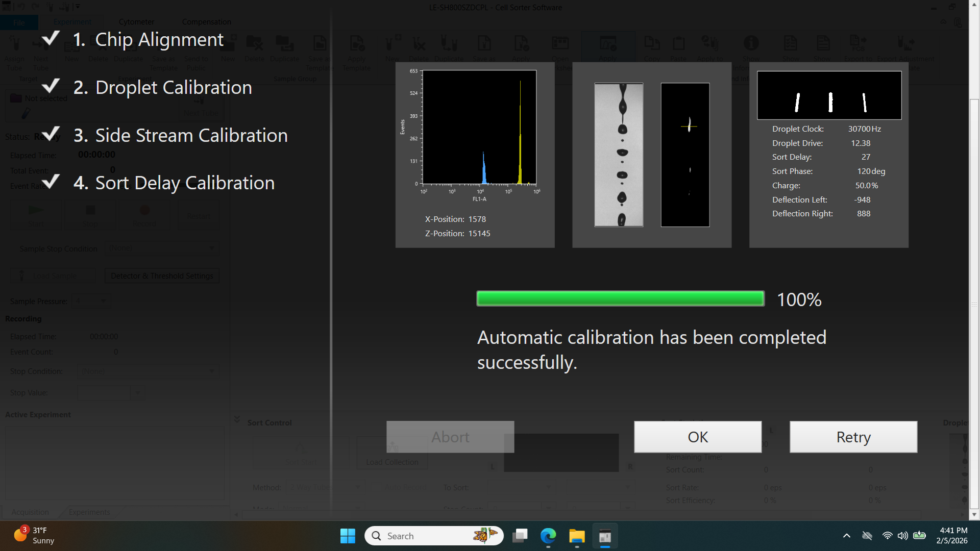
Task: Click Retry to rerun calibration
Action: (x=853, y=437)
